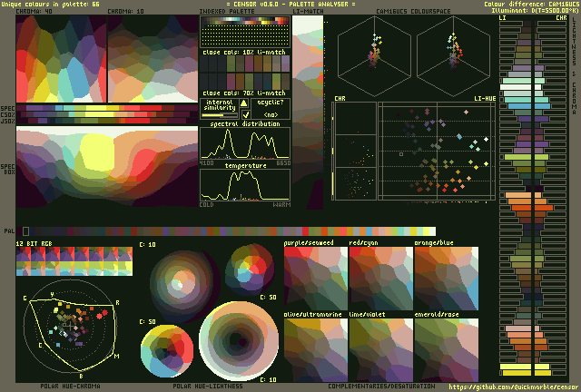Toggle the checkmark box under the warning triangle
This screenshot has width=581, height=392.
point(244,115)
